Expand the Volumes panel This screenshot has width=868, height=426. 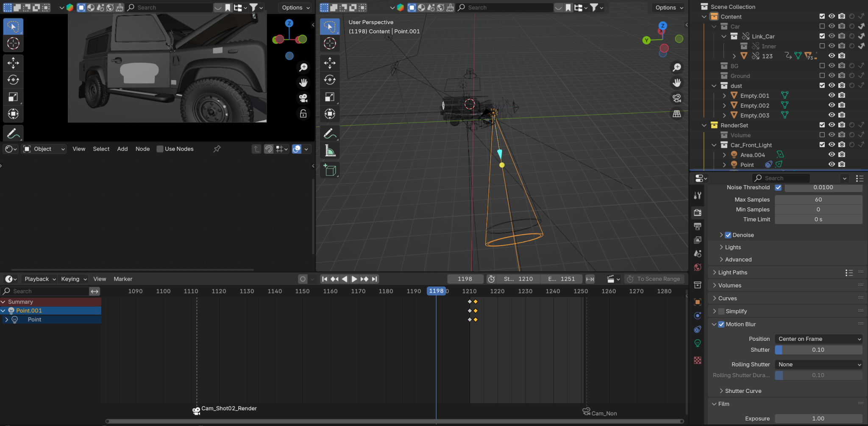point(729,285)
